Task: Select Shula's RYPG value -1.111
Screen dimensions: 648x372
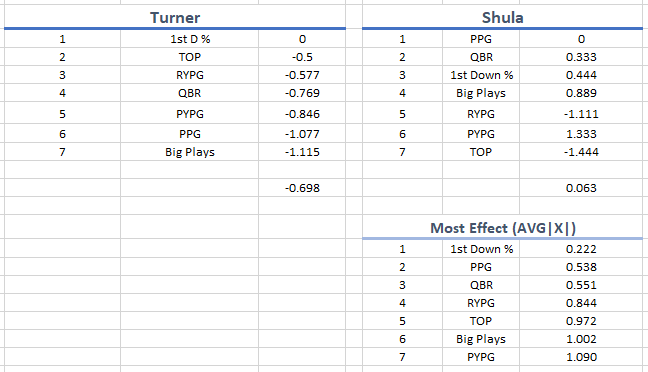Action: click(x=581, y=114)
